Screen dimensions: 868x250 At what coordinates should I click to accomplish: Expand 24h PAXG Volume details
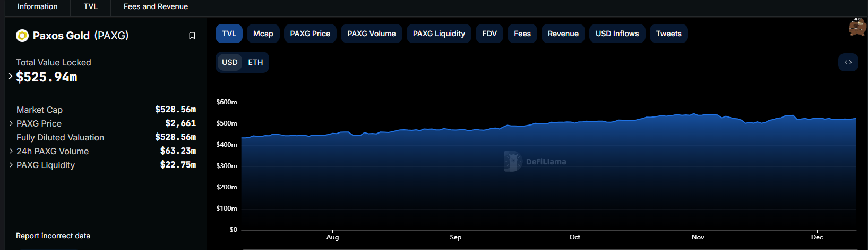click(11, 151)
